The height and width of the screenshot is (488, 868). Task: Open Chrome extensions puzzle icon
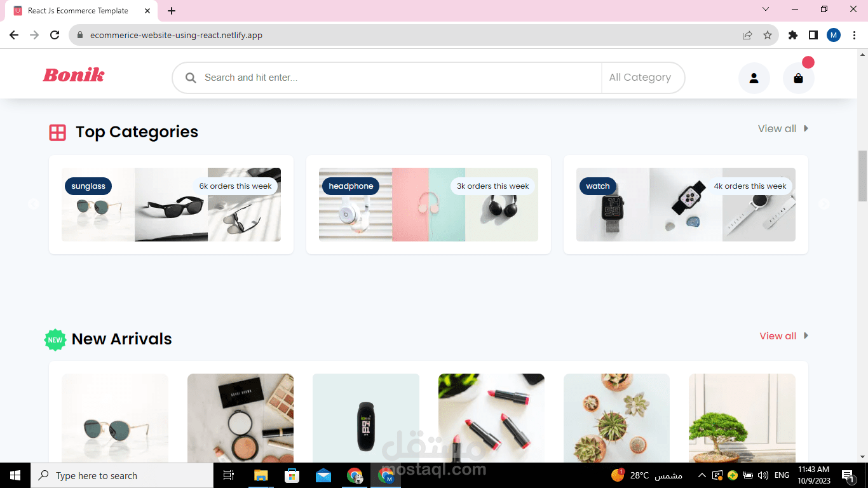[x=793, y=35]
